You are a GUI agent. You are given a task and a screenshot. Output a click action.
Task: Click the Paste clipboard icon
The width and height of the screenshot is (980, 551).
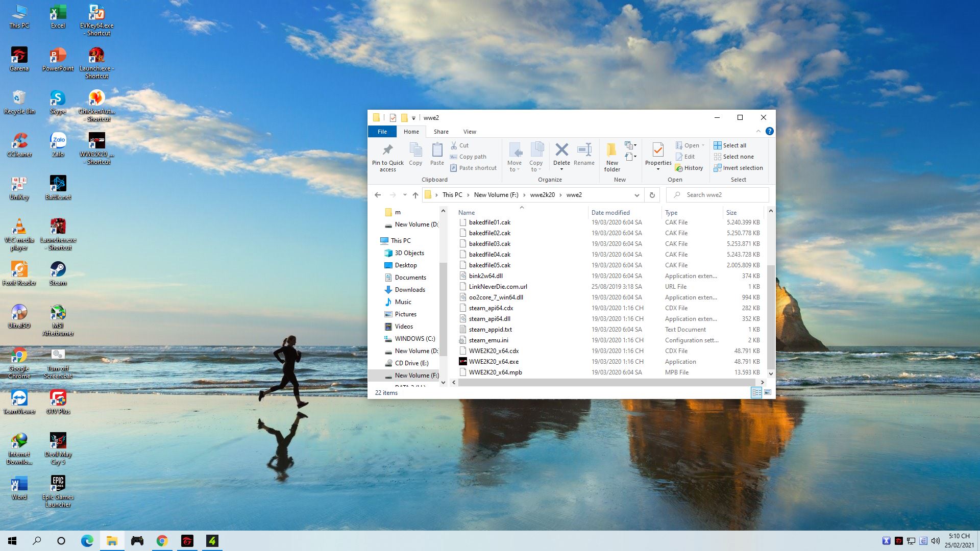tap(437, 150)
